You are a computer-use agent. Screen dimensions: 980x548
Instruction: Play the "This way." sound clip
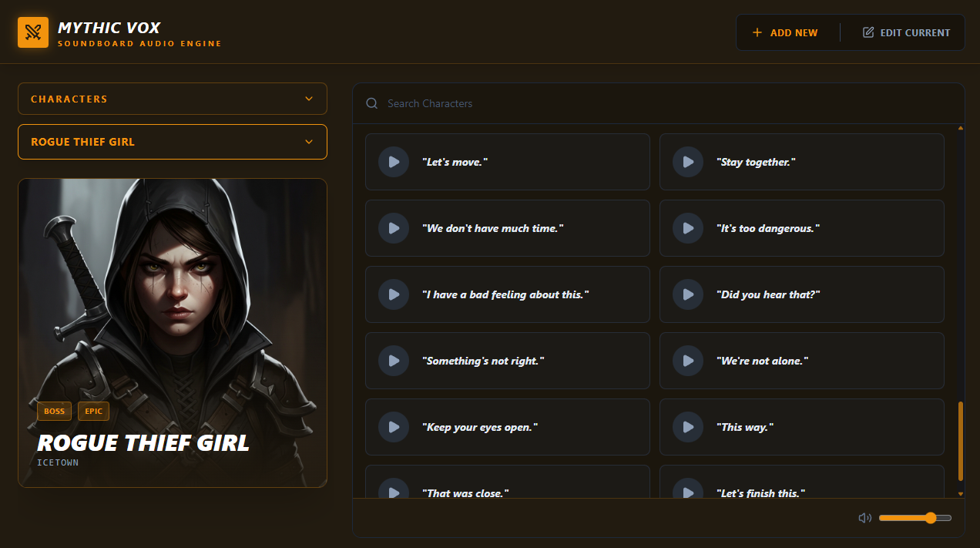688,427
